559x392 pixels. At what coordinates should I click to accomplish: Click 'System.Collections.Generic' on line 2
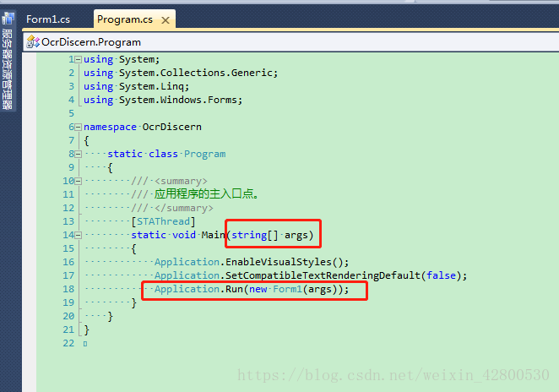[196, 73]
